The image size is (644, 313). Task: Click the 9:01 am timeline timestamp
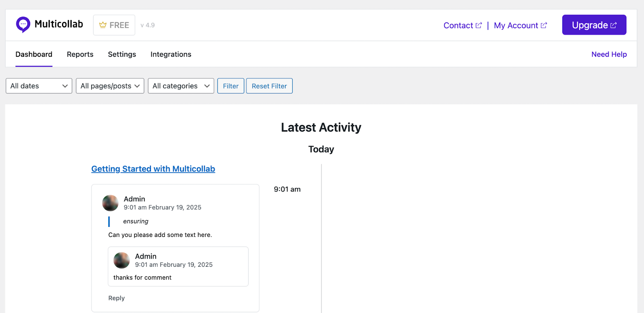coord(287,189)
